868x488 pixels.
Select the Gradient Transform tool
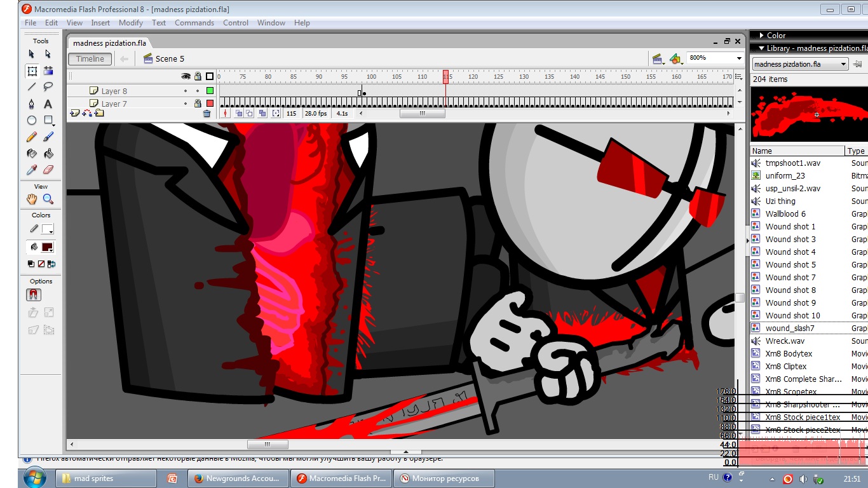pyautogui.click(x=48, y=71)
